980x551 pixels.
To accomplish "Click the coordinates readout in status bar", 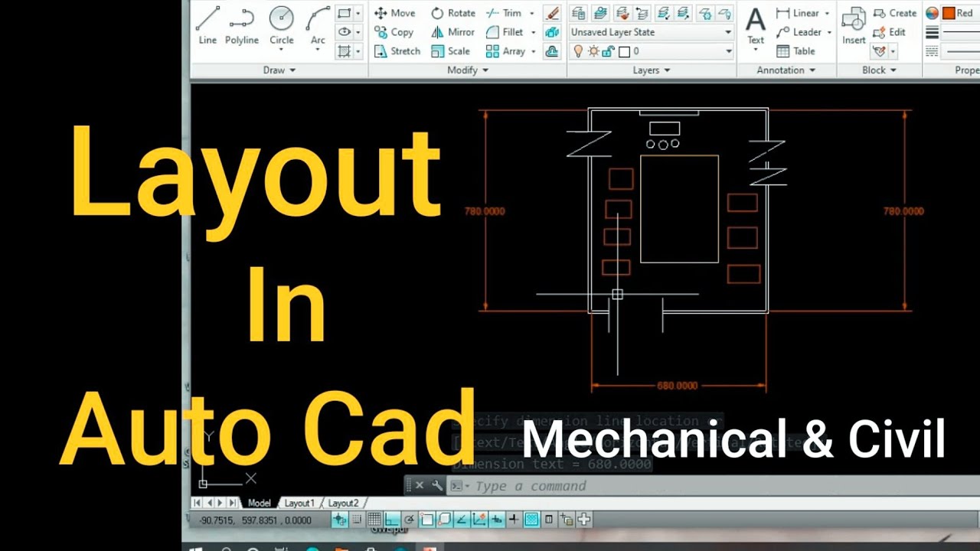I will click(x=256, y=520).
